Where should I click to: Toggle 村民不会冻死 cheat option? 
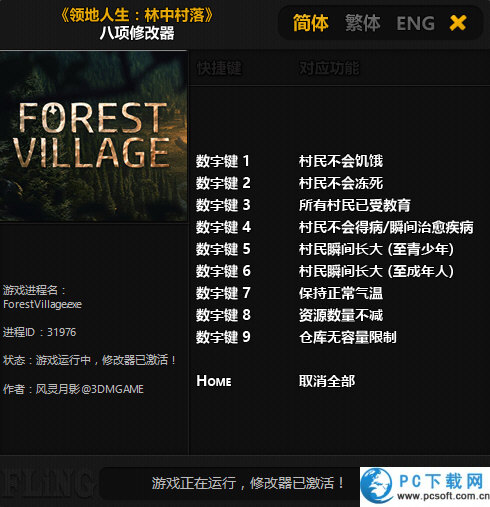point(341,183)
